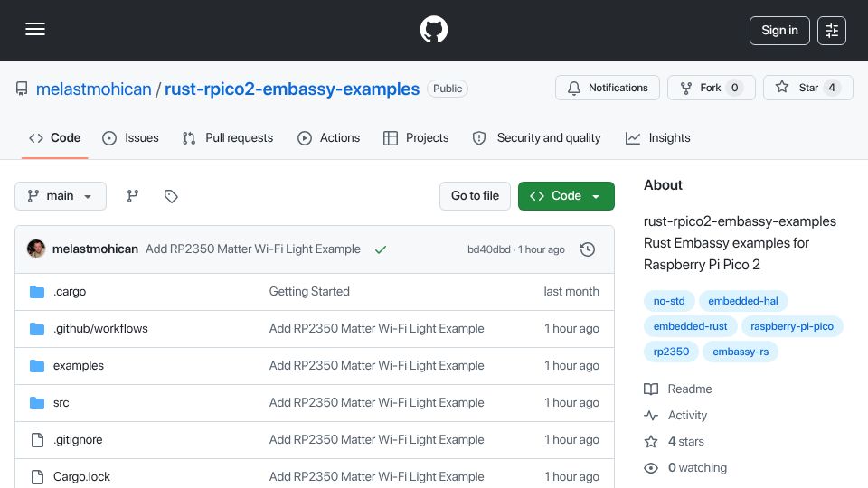
Task: Open the .github/workflows folder
Action: pos(100,329)
